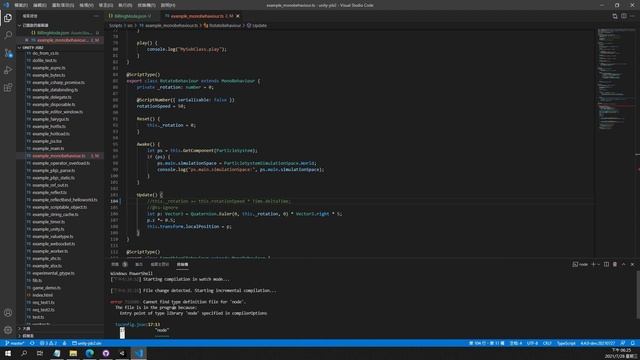Open the Accounts icon in activity bar
This screenshot has width=640, height=360.
(8, 313)
